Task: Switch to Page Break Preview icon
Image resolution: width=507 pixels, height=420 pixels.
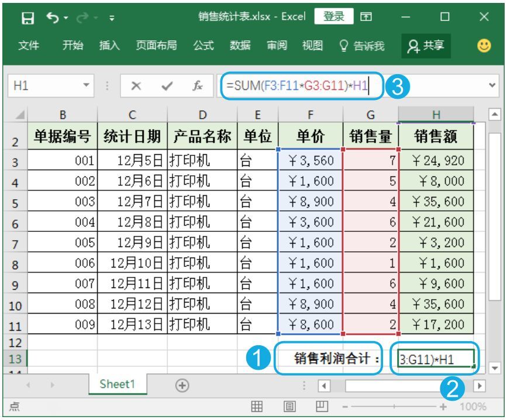Action: pyautogui.click(x=322, y=407)
